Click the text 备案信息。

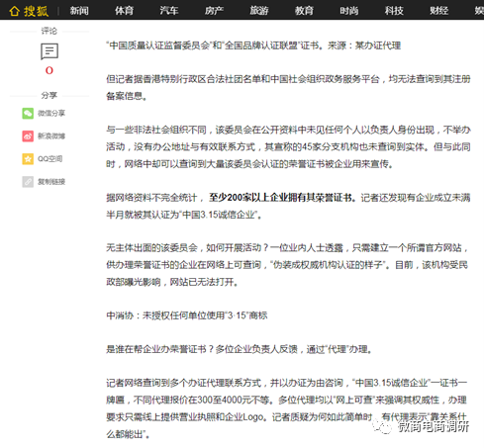127,96
